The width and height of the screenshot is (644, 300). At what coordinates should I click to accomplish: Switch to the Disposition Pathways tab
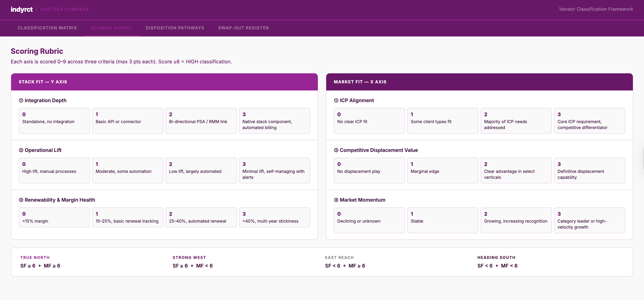[x=175, y=28]
